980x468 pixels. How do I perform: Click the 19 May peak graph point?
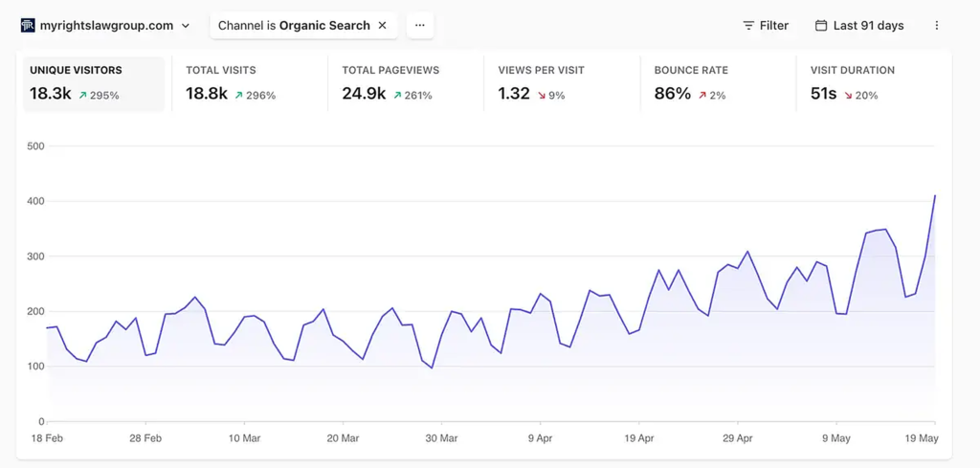935,195
